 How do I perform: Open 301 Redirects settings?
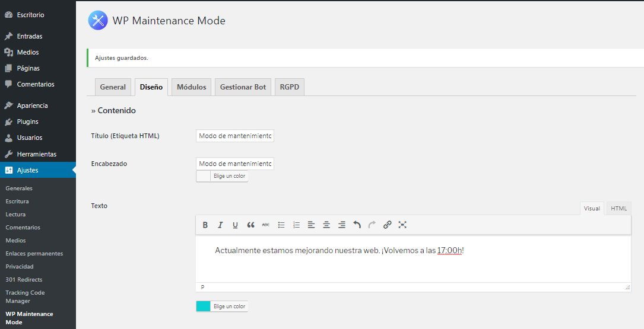pos(24,280)
